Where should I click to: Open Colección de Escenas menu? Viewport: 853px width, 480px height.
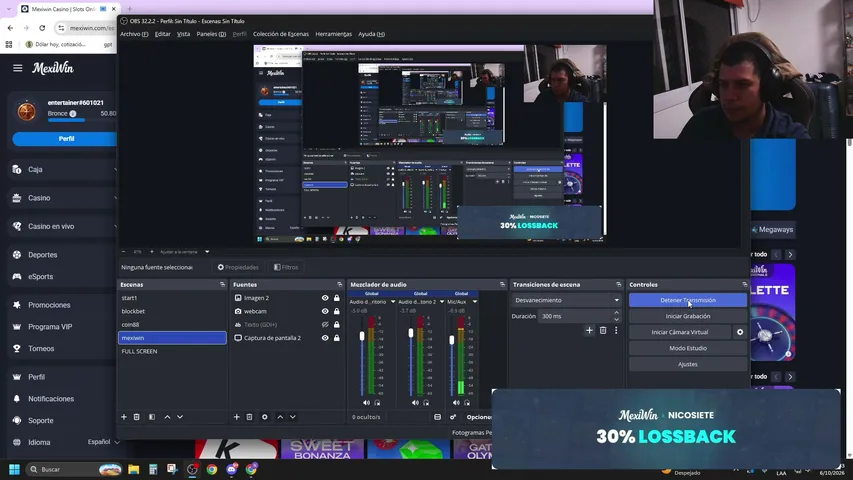(281, 34)
